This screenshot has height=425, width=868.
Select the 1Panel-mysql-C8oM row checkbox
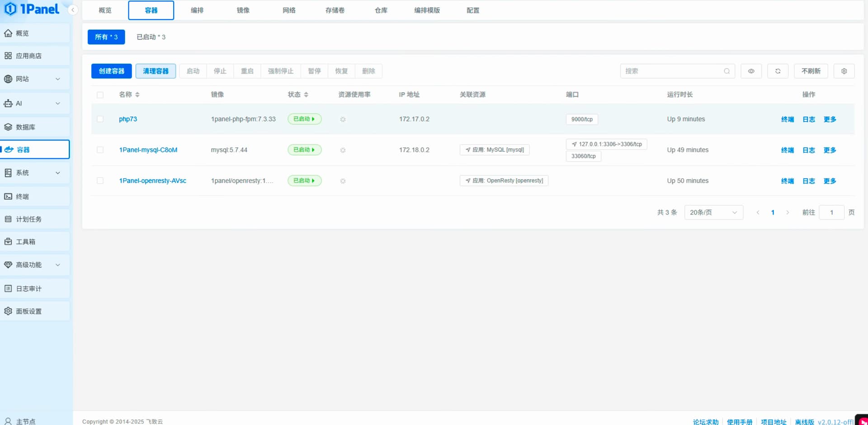tap(100, 150)
